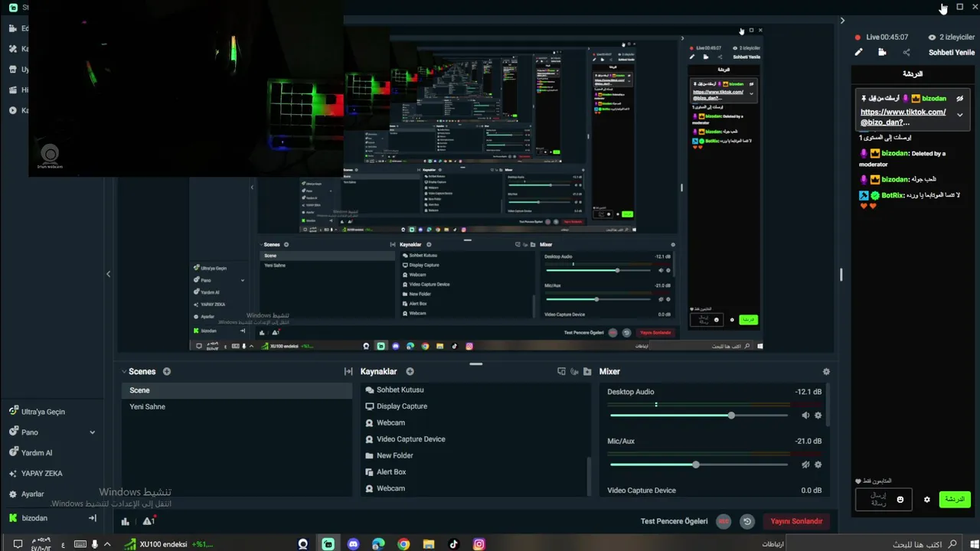Open Chrome from the taskbar
The image size is (980, 551).
tap(403, 544)
